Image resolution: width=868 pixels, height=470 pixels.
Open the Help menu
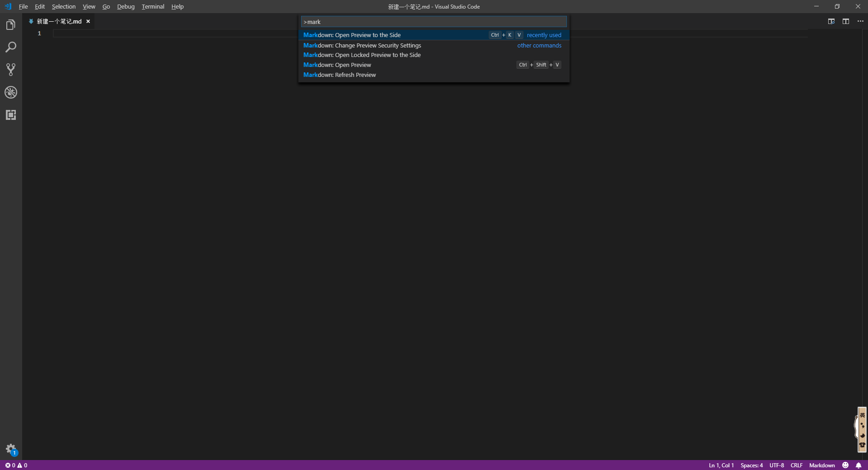(178, 6)
